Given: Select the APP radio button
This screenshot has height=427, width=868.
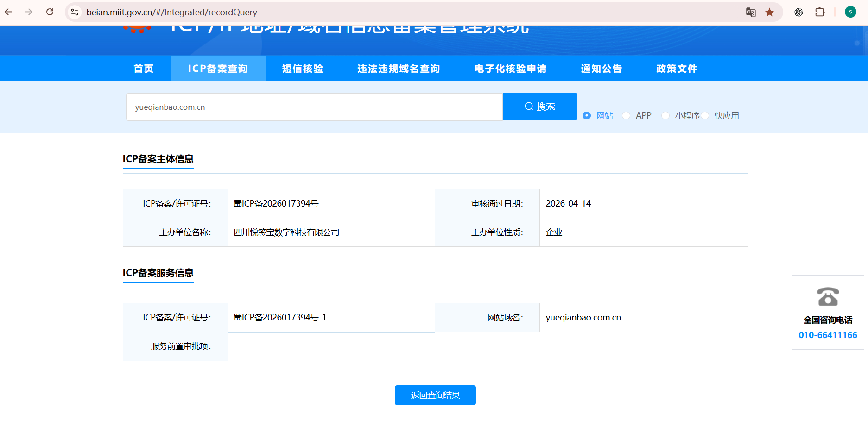Looking at the screenshot, I should coord(626,115).
